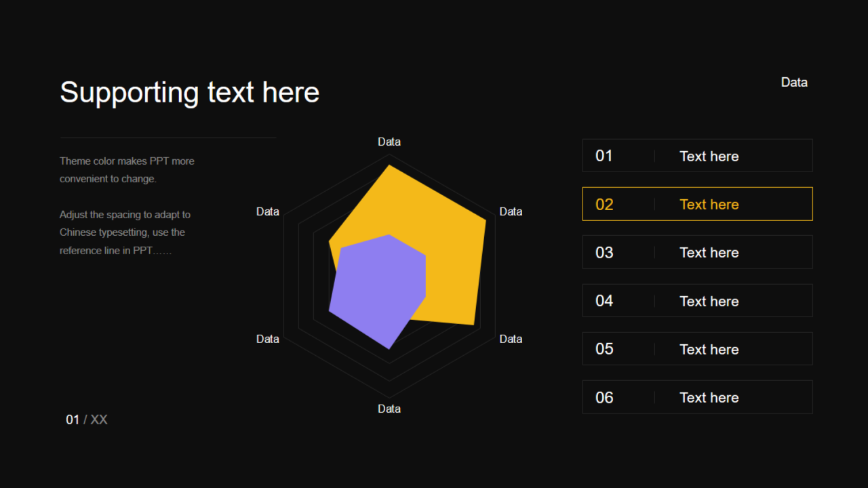Select the upper-right Data axis label
Image resolution: width=868 pixels, height=488 pixels.
click(511, 211)
